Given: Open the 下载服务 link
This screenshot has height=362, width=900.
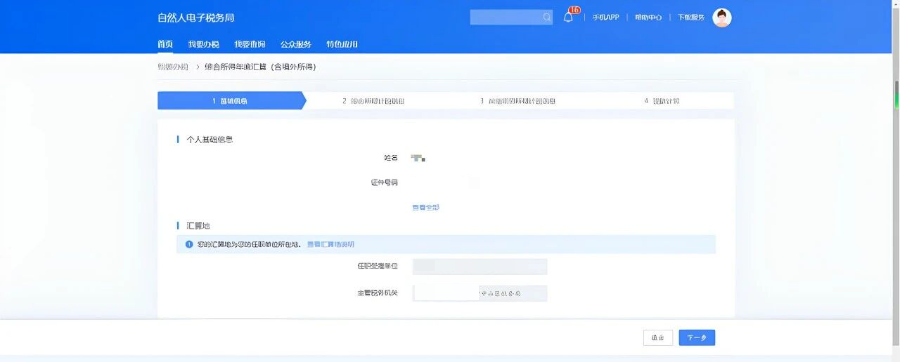Looking at the screenshot, I should (x=690, y=17).
